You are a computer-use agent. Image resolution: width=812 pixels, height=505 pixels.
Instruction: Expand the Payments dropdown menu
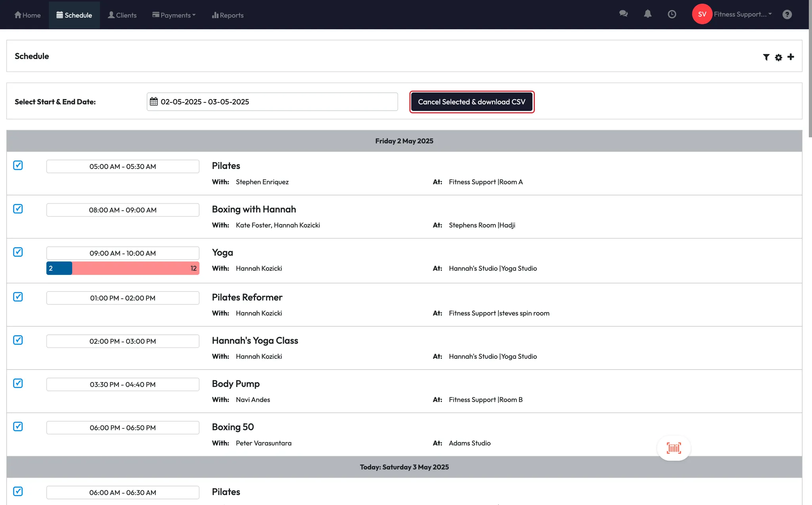174,15
